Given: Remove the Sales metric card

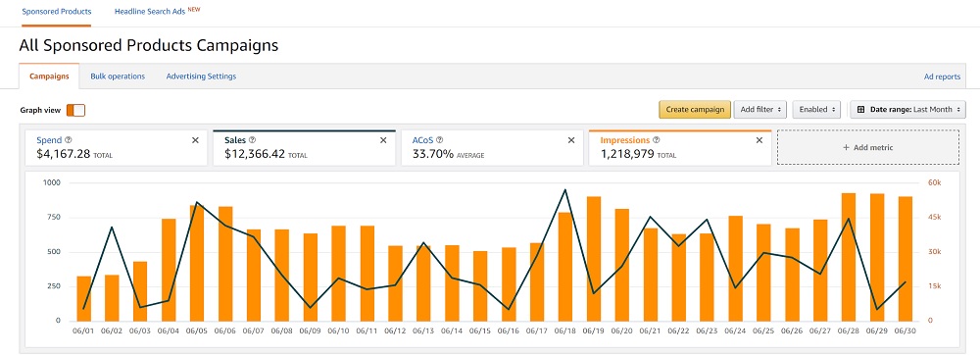Looking at the screenshot, I should pyautogui.click(x=383, y=140).
